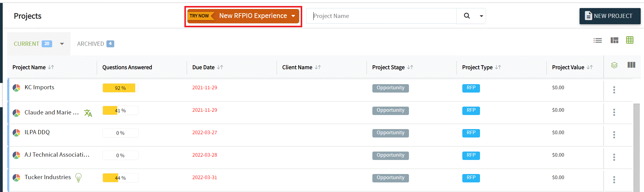The image size is (644, 192).
Task: Click the due date 2022-03-31
Action: 205,177
